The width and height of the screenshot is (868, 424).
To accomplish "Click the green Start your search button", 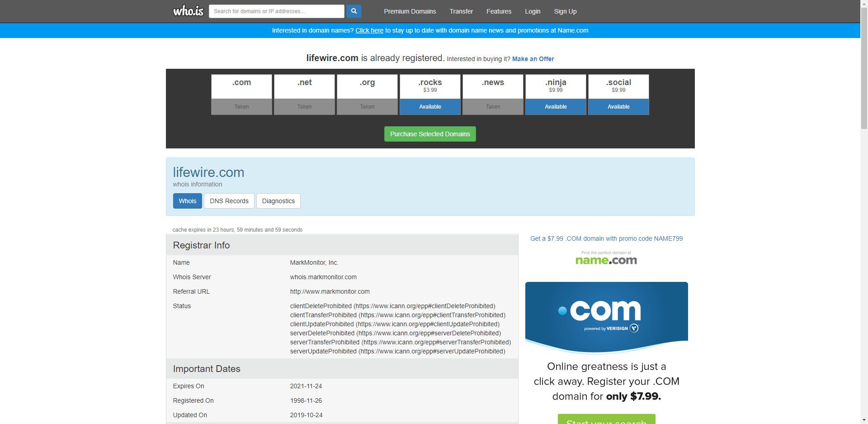I will click(x=606, y=419).
